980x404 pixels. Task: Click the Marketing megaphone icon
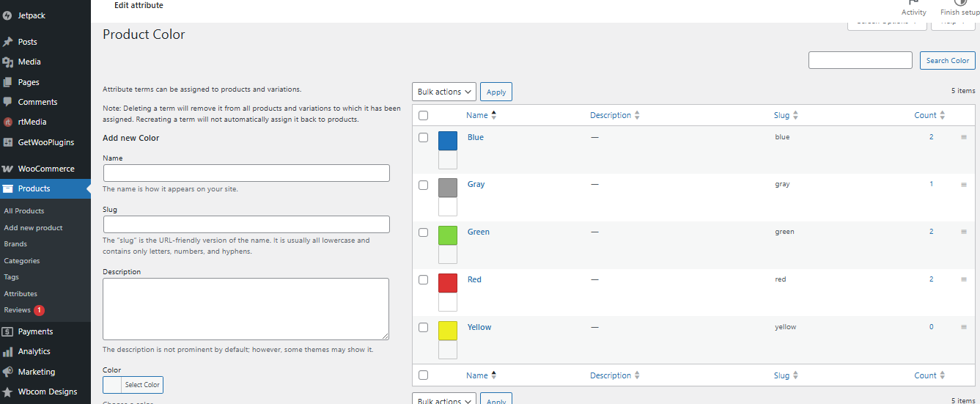8,372
